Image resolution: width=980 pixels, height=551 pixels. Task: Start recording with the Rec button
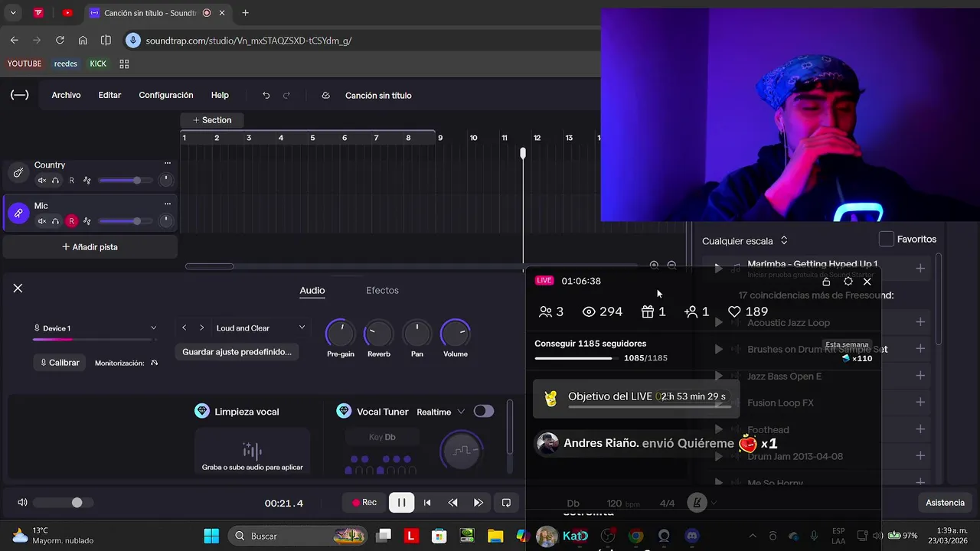pos(364,503)
